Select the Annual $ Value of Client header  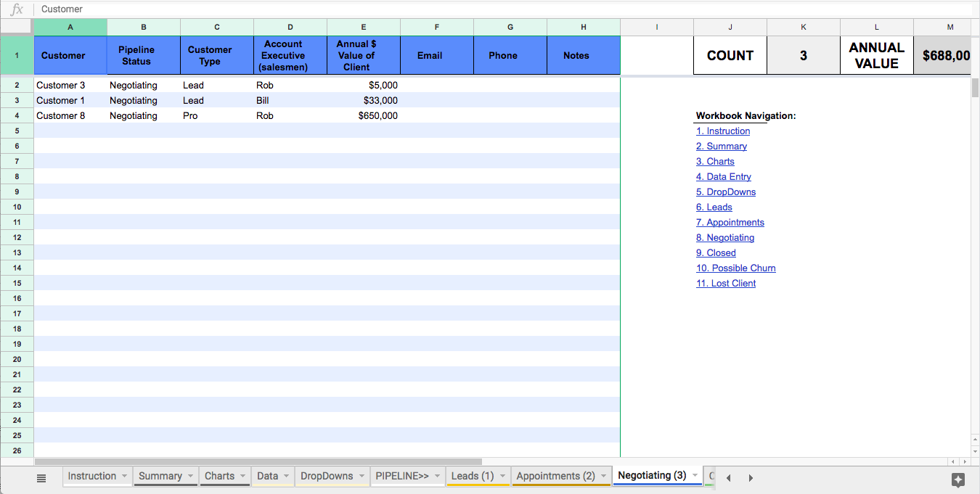[364, 55]
